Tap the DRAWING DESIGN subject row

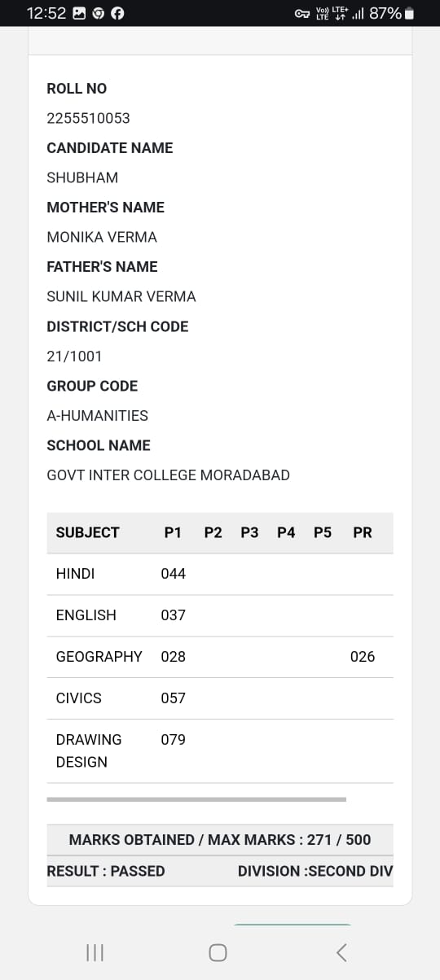tap(220, 751)
